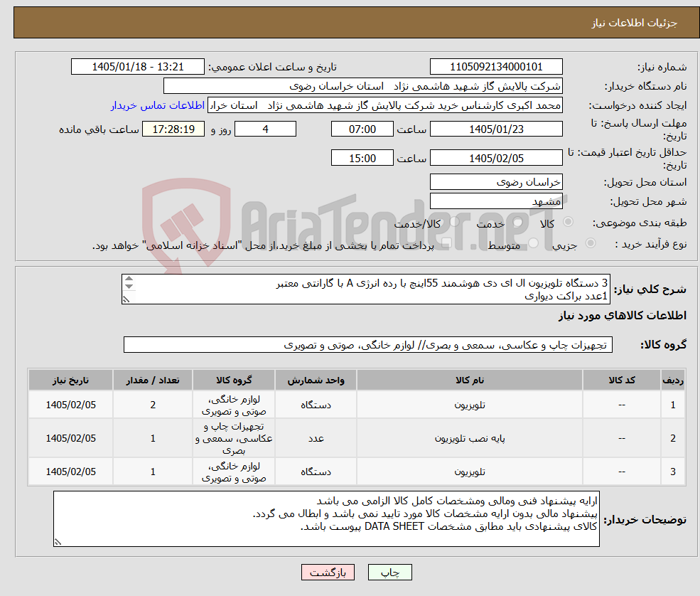The width and height of the screenshot is (700, 596).
Task: Click پایه نصب تلویزیون item name
Action: (470, 438)
